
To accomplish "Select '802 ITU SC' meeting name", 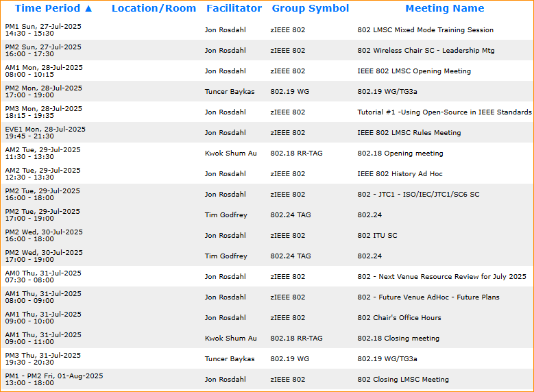I will pyautogui.click(x=377, y=235).
